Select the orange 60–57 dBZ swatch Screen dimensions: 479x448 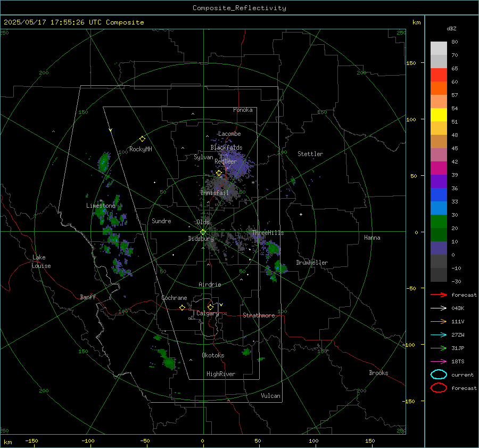439,88
